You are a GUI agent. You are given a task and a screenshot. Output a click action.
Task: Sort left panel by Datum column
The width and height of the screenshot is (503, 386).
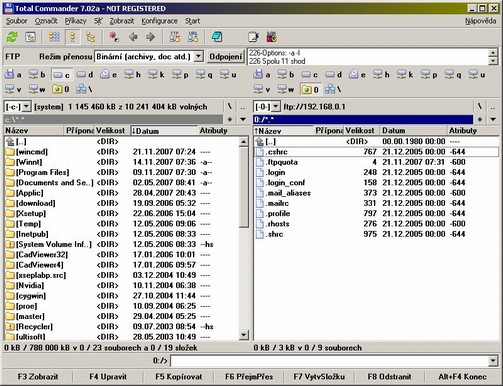tap(164, 131)
